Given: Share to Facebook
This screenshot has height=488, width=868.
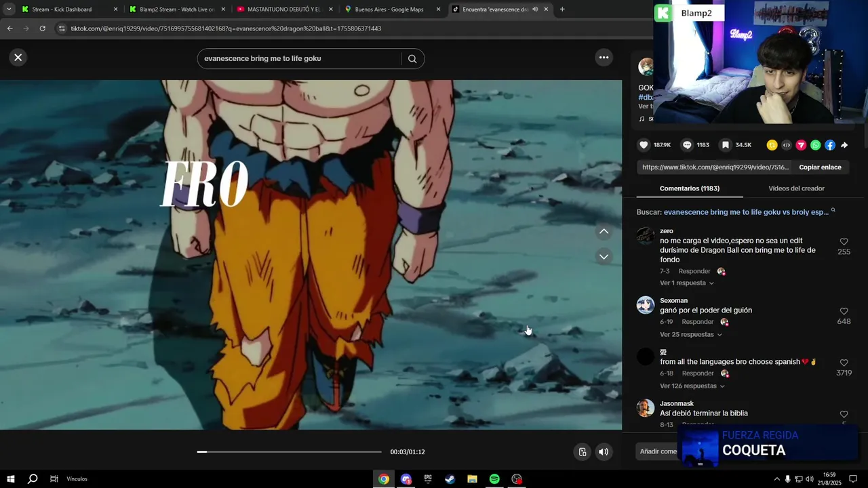Looking at the screenshot, I should point(830,145).
